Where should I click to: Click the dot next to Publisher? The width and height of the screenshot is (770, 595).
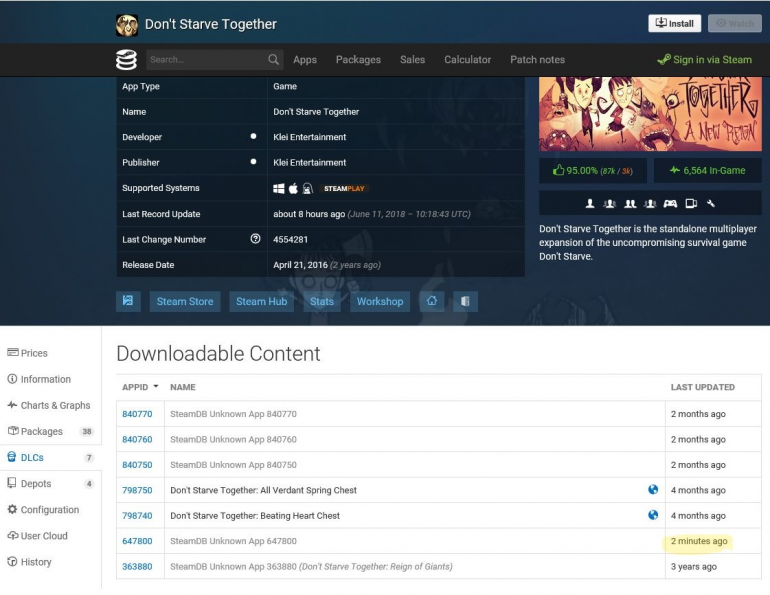253,162
